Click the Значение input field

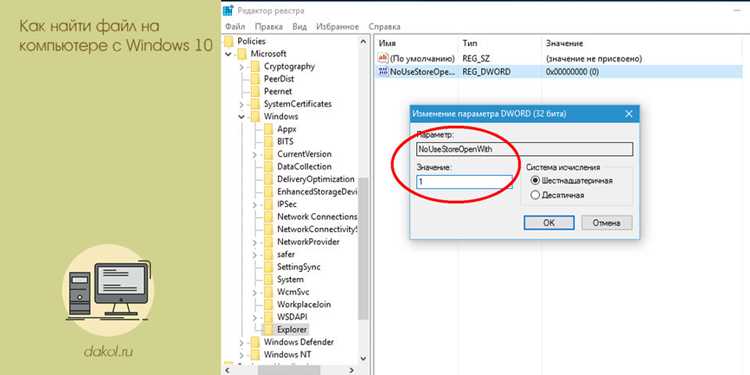pyautogui.click(x=464, y=182)
